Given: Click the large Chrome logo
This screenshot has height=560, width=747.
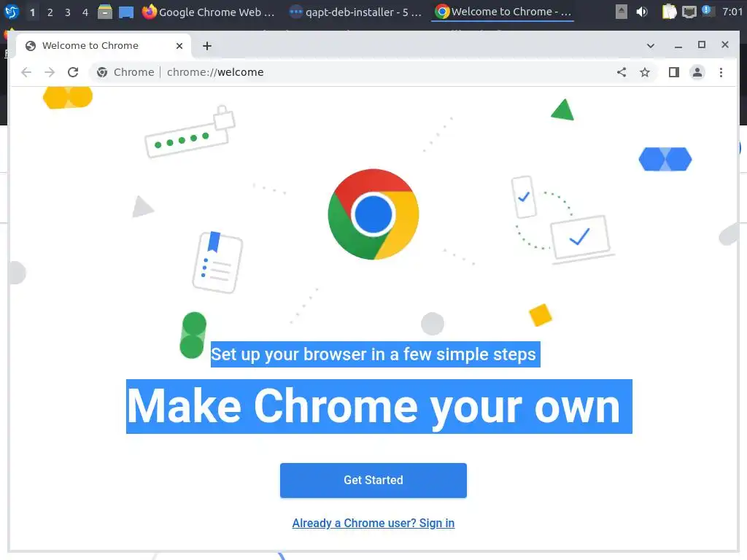Looking at the screenshot, I should click(x=373, y=214).
